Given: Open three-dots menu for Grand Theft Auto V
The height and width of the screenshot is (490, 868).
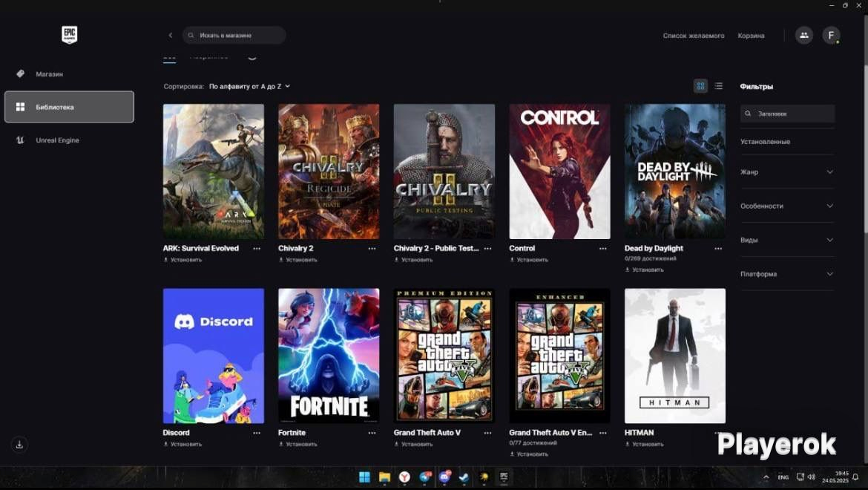Looking at the screenshot, I should pyautogui.click(x=487, y=433).
